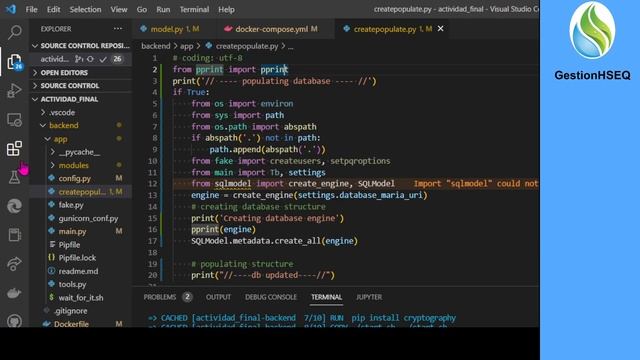Image resolution: width=640 pixels, height=360 pixels.
Task: Open the Extensions view
Action: tap(15, 149)
